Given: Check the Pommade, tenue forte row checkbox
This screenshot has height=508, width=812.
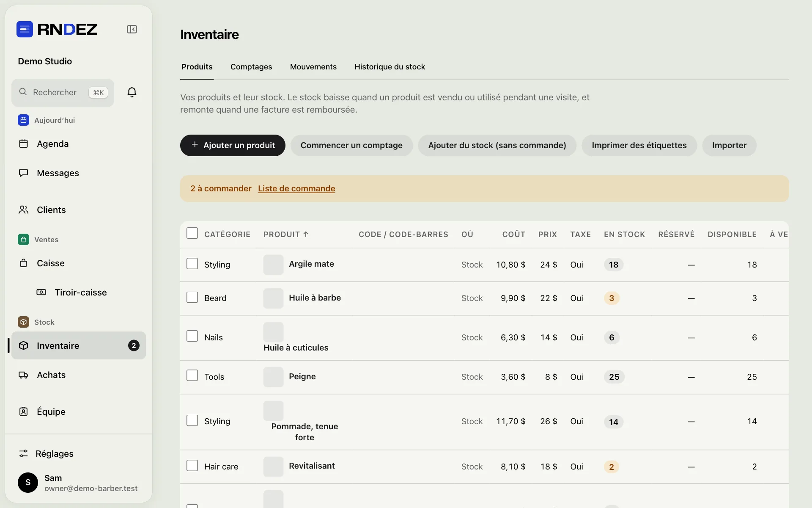Looking at the screenshot, I should [192, 420].
